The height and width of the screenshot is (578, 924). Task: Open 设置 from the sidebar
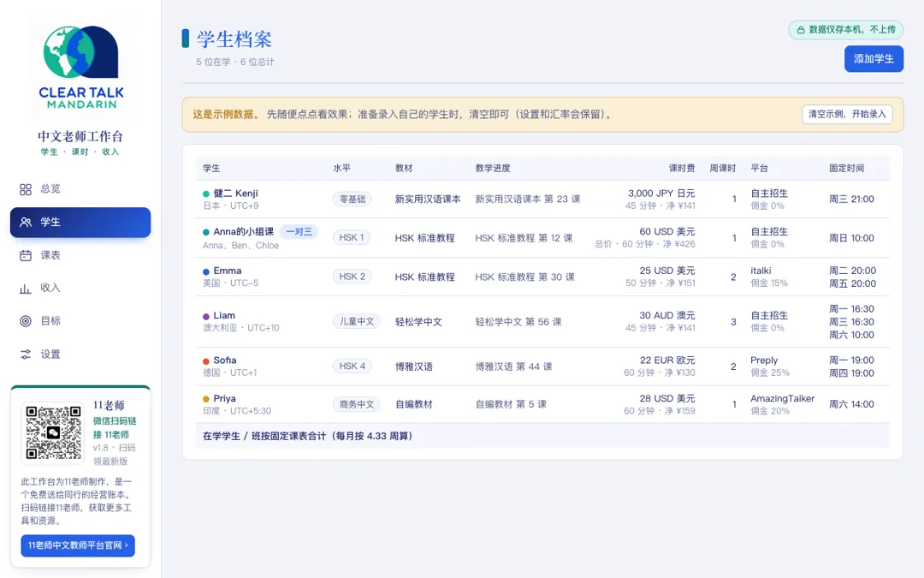80,355
